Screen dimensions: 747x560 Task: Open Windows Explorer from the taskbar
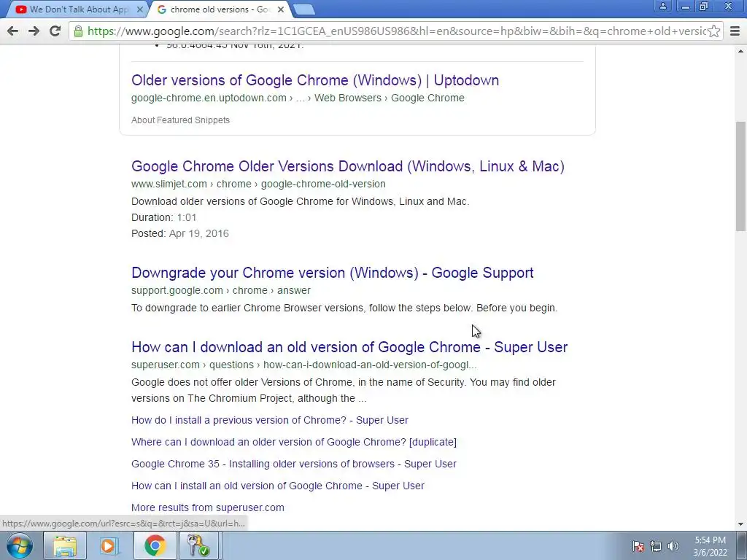(65, 545)
